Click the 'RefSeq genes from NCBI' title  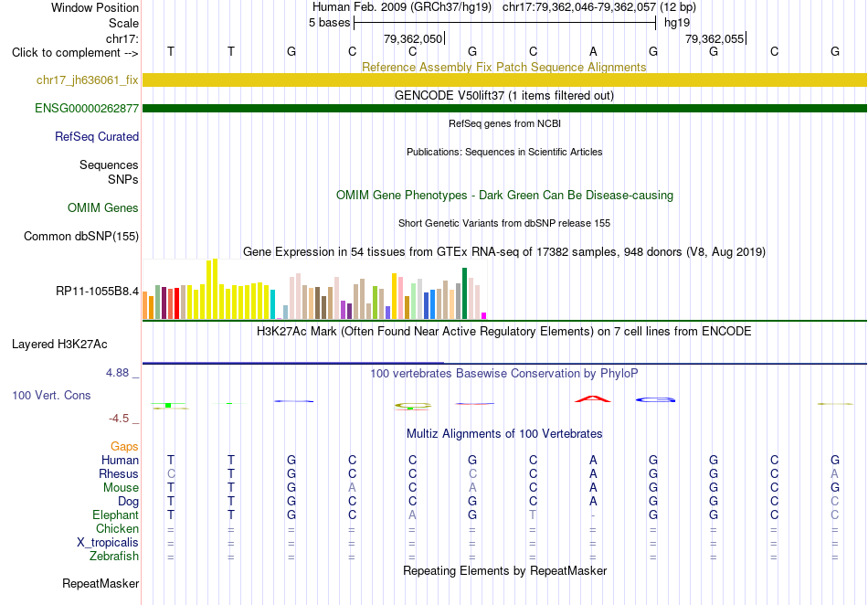(x=505, y=124)
